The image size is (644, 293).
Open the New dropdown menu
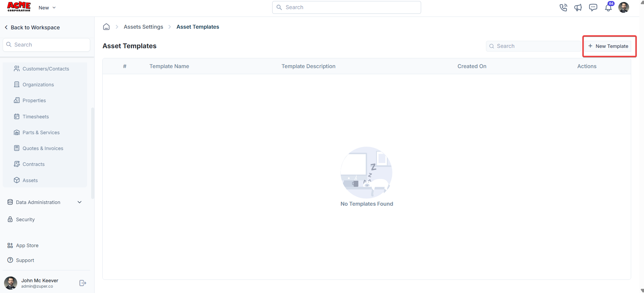coord(47,8)
